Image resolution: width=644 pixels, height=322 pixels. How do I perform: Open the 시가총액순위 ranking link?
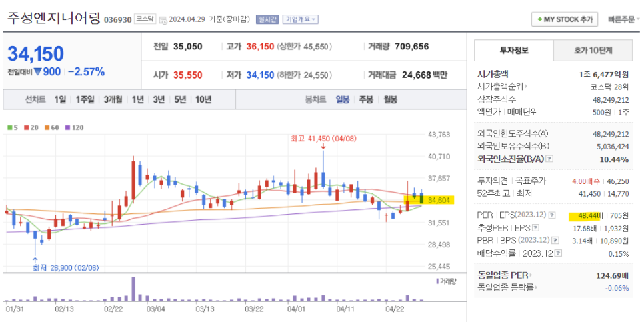point(502,87)
